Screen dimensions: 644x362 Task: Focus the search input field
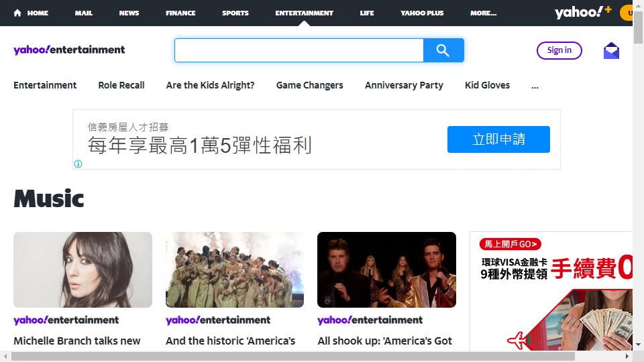click(299, 50)
